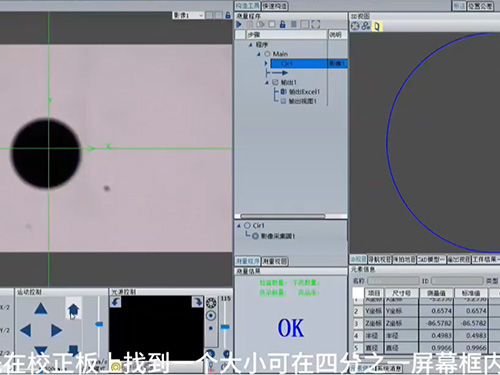The image size is (500, 375).
Task: Collapse the Cir1 node in lower tree
Action: (239, 226)
